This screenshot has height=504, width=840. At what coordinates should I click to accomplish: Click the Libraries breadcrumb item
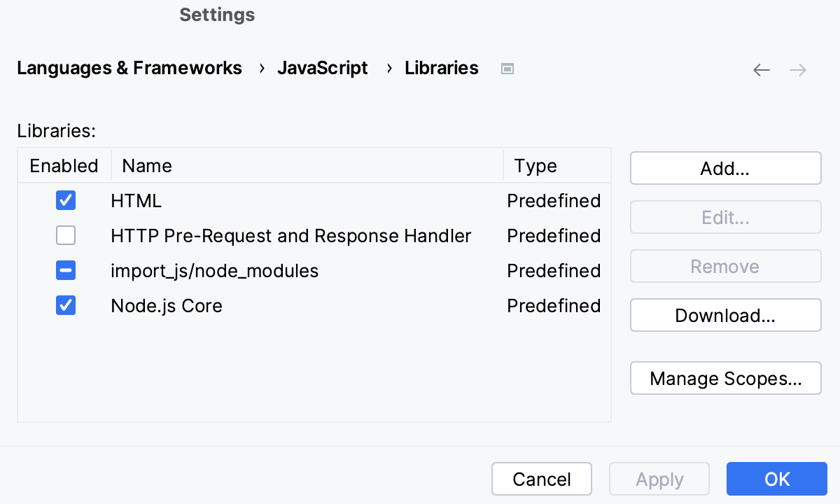[441, 67]
